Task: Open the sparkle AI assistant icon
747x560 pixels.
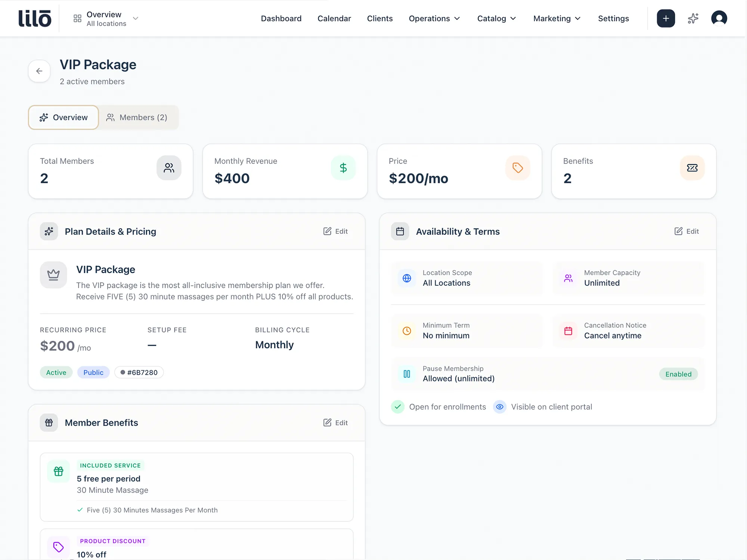Action: coord(693,18)
